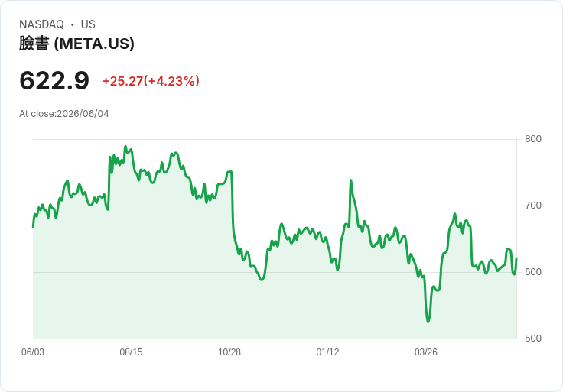Click the chart's lowest trough near 03/26
Screen dimensions: 563x392
[x=428, y=322]
